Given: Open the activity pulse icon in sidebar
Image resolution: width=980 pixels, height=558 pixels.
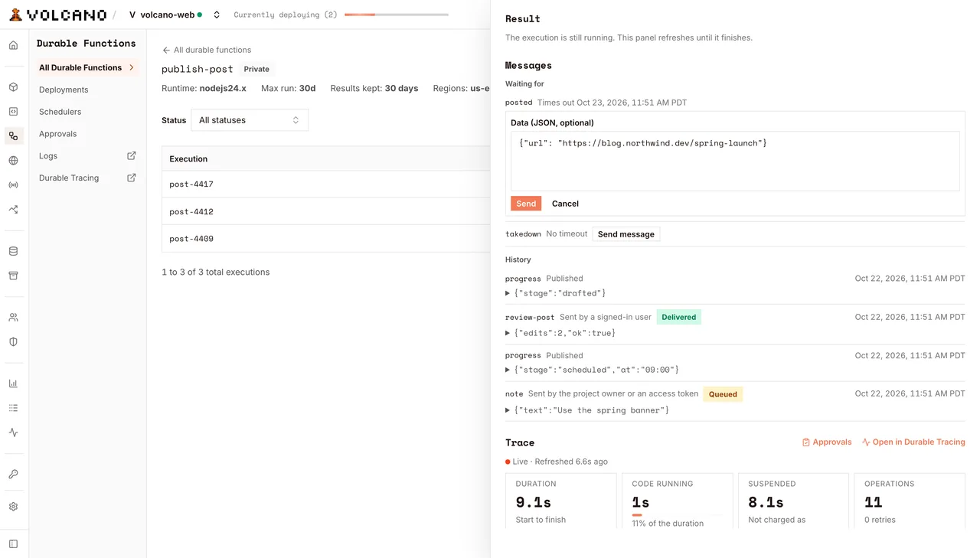Looking at the screenshot, I should coord(13,432).
